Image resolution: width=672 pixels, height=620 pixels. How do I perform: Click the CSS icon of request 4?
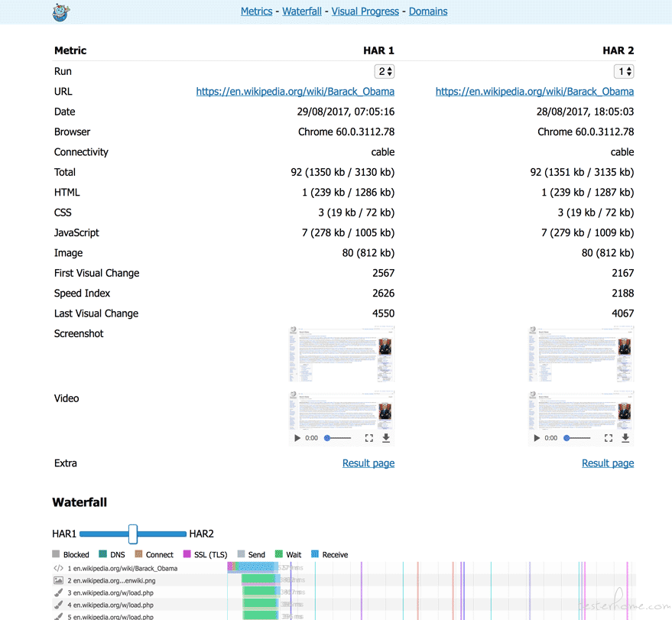pyautogui.click(x=58, y=605)
